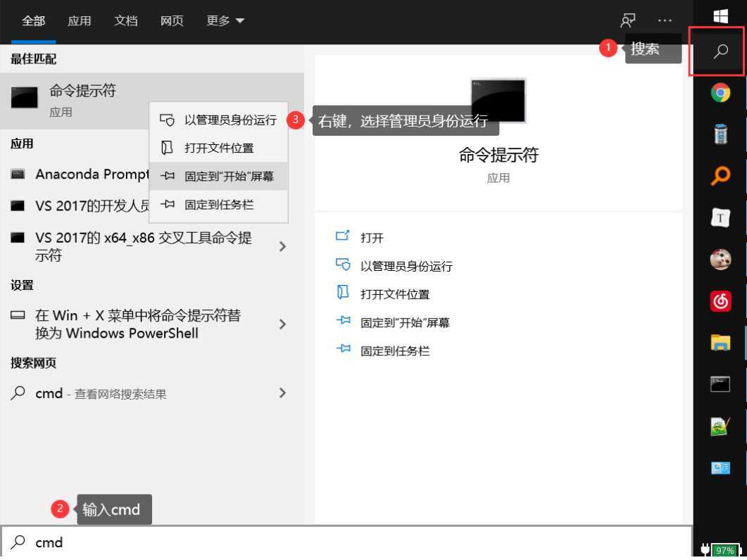Launch NetEase Cloud Music red icon
This screenshot has width=747, height=560.
[x=720, y=301]
